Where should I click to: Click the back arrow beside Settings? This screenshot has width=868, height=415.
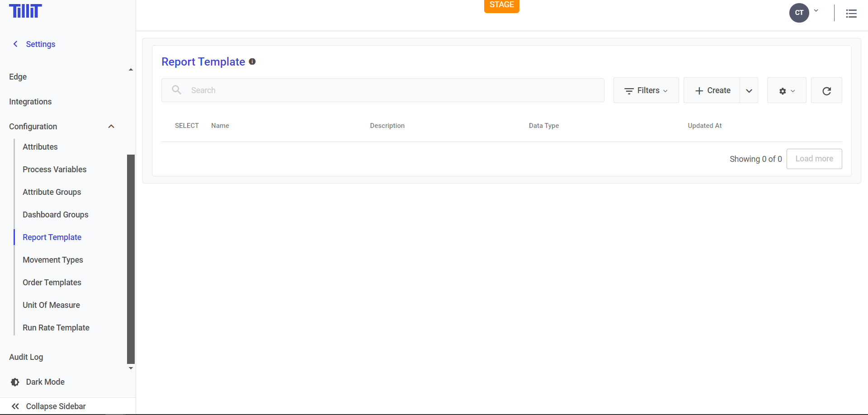point(15,44)
